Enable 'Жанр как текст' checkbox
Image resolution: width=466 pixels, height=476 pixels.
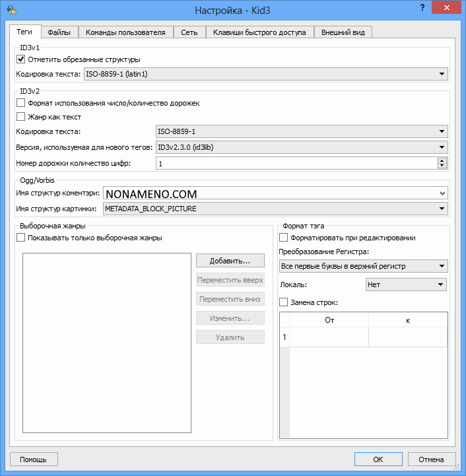pyautogui.click(x=21, y=117)
